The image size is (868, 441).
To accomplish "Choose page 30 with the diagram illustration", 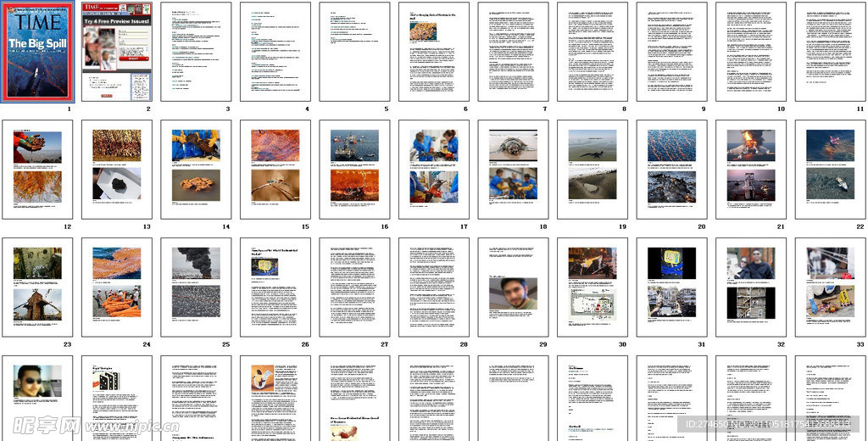I will point(593,287).
